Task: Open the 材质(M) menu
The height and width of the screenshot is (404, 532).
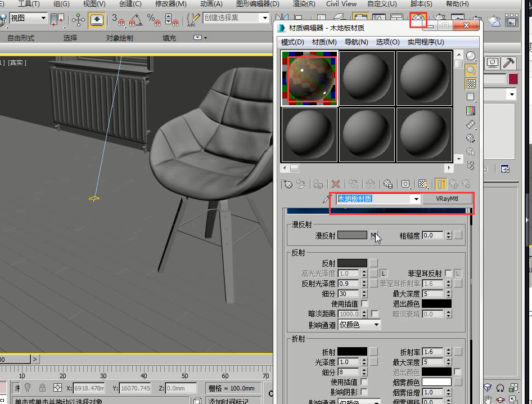Action: pyautogui.click(x=324, y=42)
